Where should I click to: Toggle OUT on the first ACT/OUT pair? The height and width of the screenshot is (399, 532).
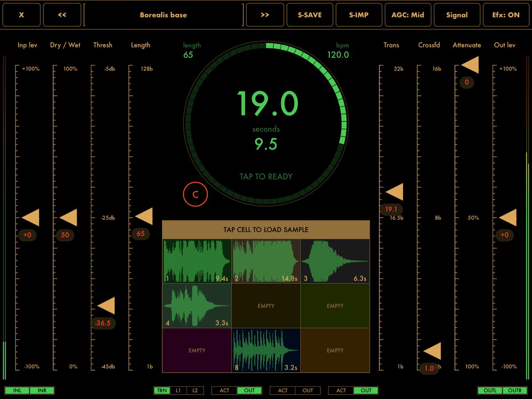click(x=249, y=390)
